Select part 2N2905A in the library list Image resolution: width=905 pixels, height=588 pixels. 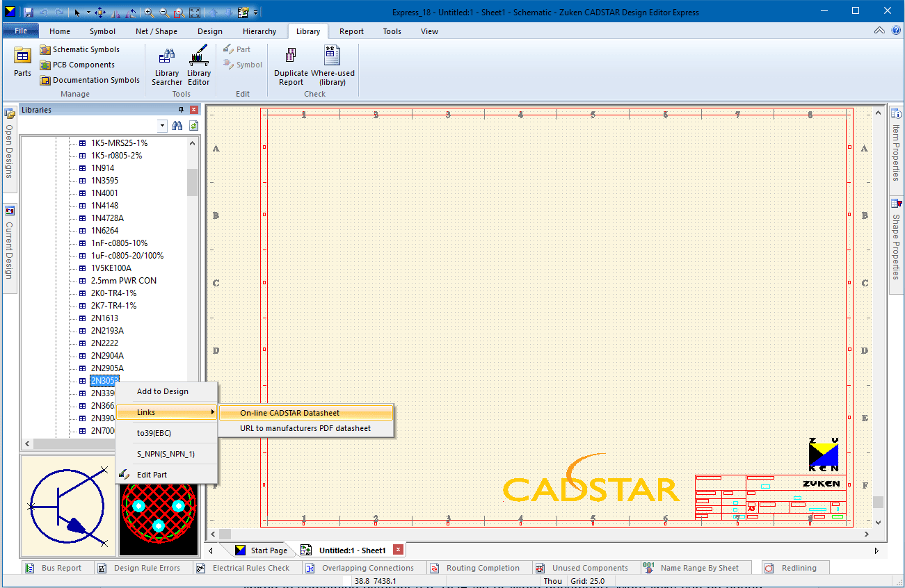[107, 368]
